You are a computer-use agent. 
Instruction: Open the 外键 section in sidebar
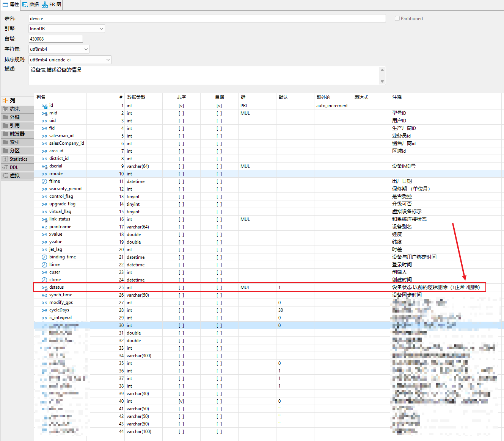14,117
